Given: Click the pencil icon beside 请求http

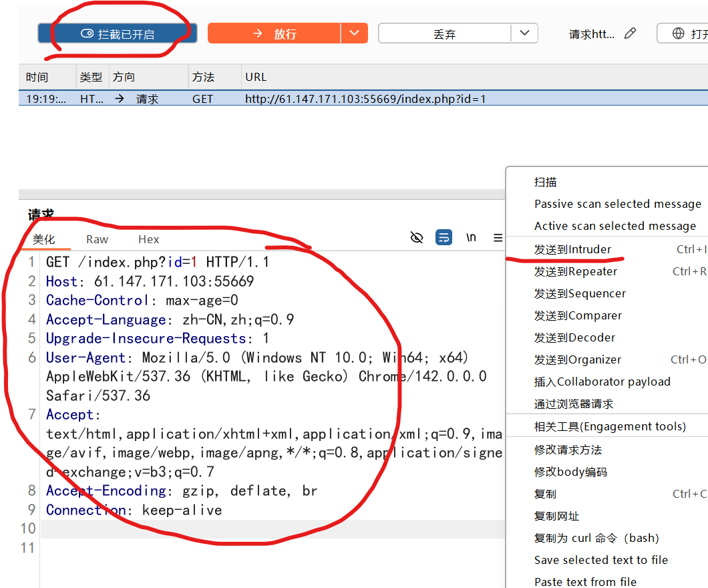Looking at the screenshot, I should point(630,33).
